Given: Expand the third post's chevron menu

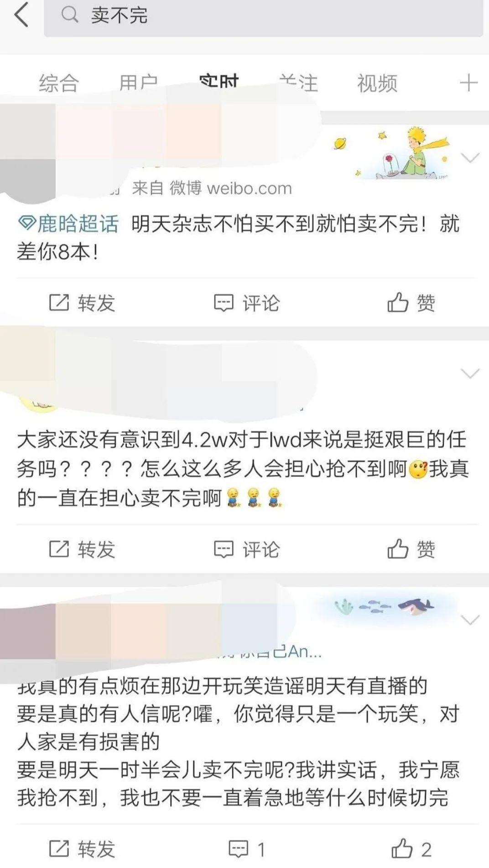Looking at the screenshot, I should pos(470,620).
